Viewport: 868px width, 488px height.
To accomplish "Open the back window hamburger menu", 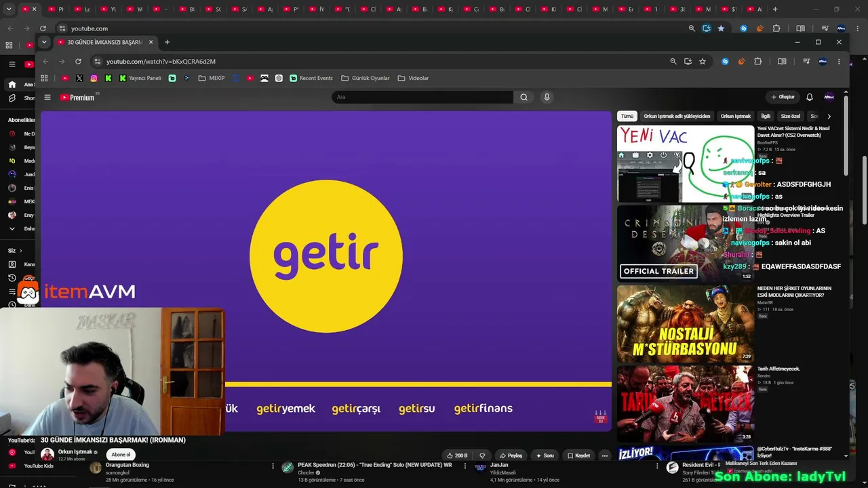I will [12, 64].
